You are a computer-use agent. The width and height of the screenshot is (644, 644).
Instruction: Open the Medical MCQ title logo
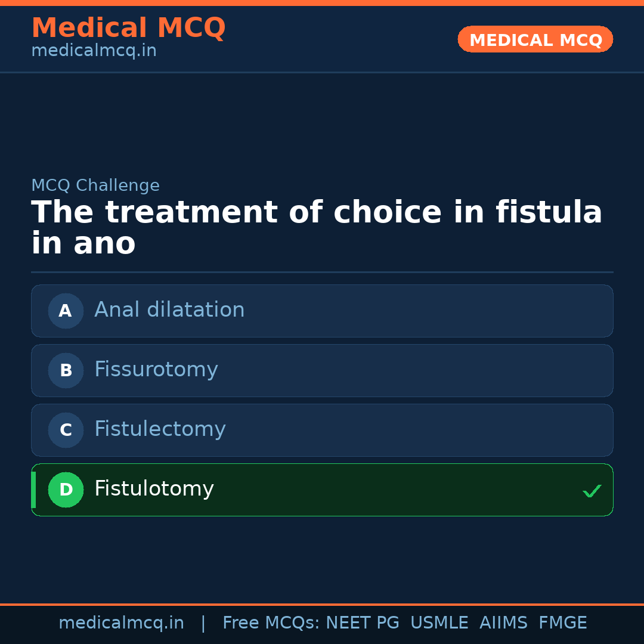[x=128, y=28]
